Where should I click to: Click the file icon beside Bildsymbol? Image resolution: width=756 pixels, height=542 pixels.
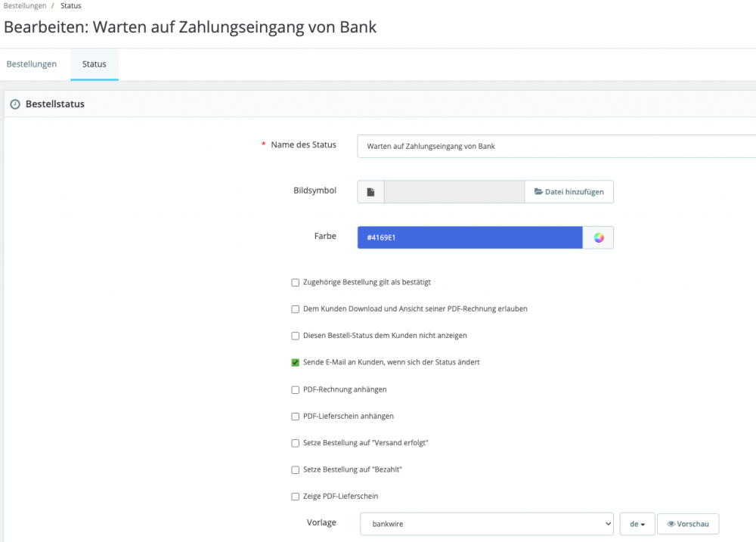pos(370,191)
